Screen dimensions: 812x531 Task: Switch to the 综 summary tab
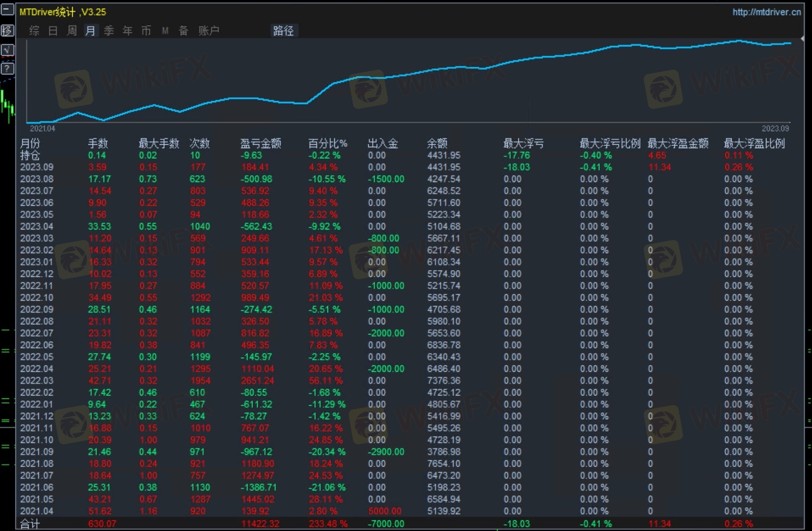tap(34, 31)
